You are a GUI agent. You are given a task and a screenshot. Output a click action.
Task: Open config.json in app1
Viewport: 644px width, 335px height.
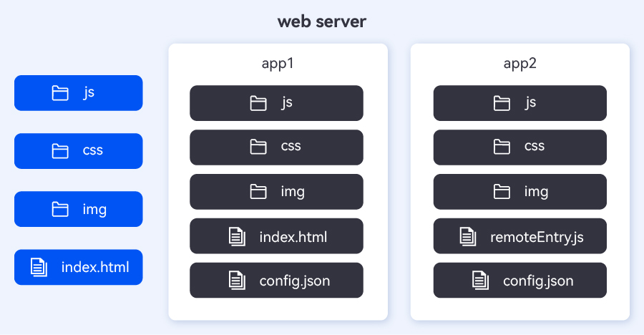pyautogui.click(x=276, y=281)
